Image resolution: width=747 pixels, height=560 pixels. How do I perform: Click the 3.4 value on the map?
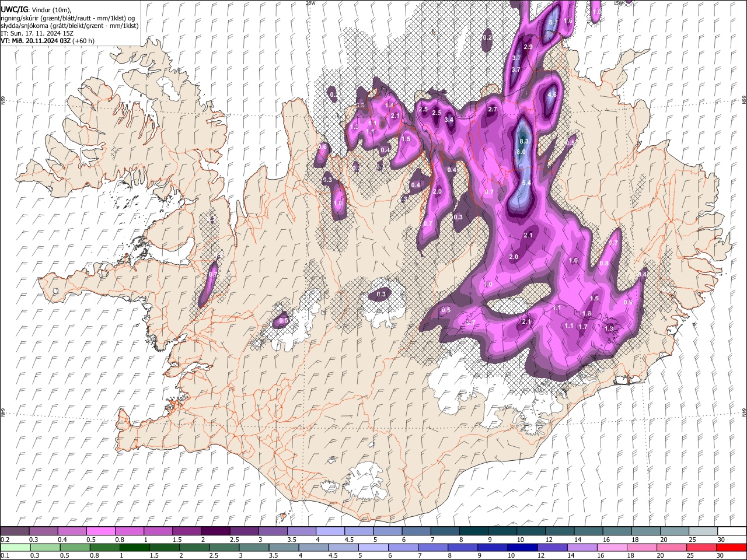click(449, 120)
